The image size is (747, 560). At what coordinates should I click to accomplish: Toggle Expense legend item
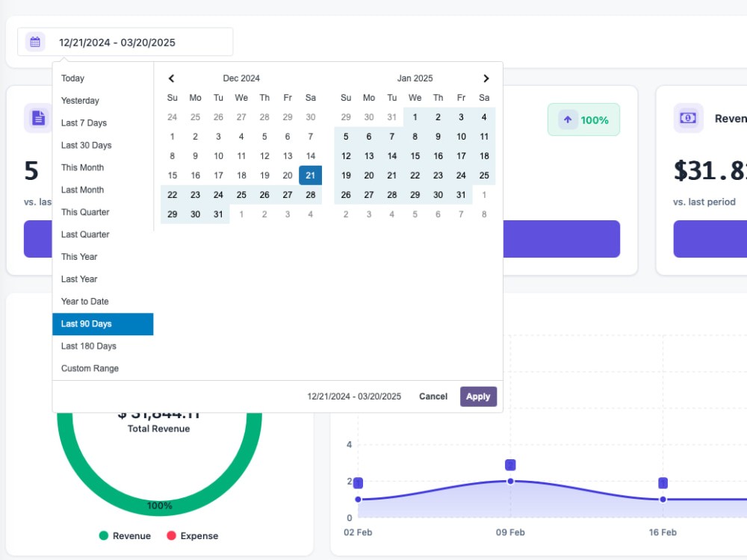click(x=193, y=535)
